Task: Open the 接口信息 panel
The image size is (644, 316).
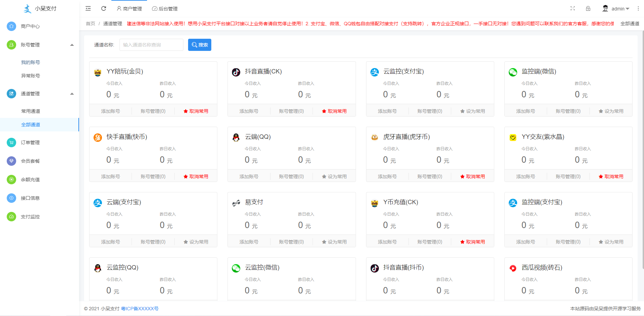Action: click(x=30, y=198)
